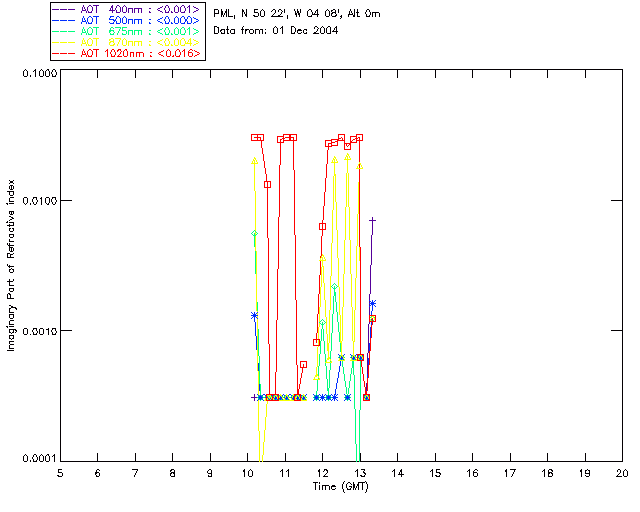Click the x-axis tick label 16
The width and height of the screenshot is (640, 512).
pos(472,474)
